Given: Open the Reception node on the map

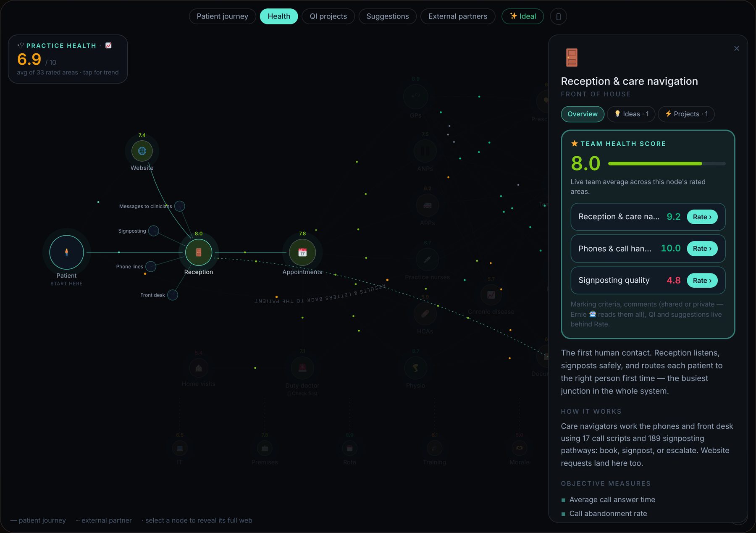Looking at the screenshot, I should coord(199,252).
